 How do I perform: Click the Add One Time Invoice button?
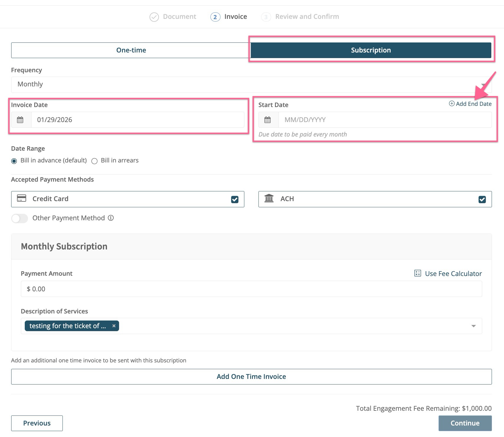[x=251, y=377]
